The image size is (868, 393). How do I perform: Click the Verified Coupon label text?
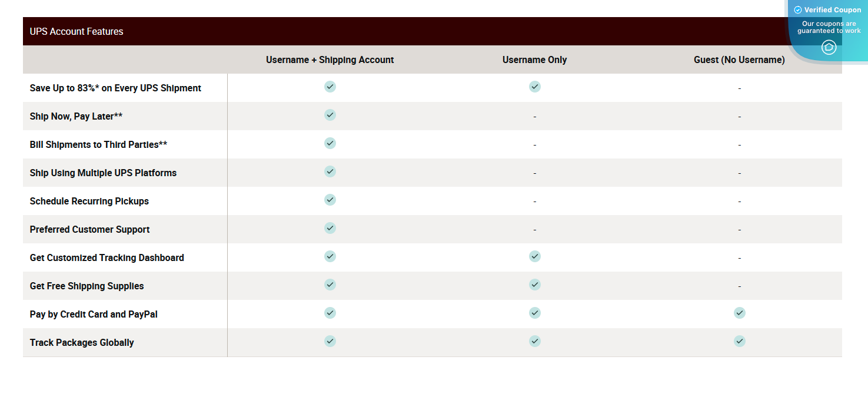pyautogui.click(x=833, y=10)
